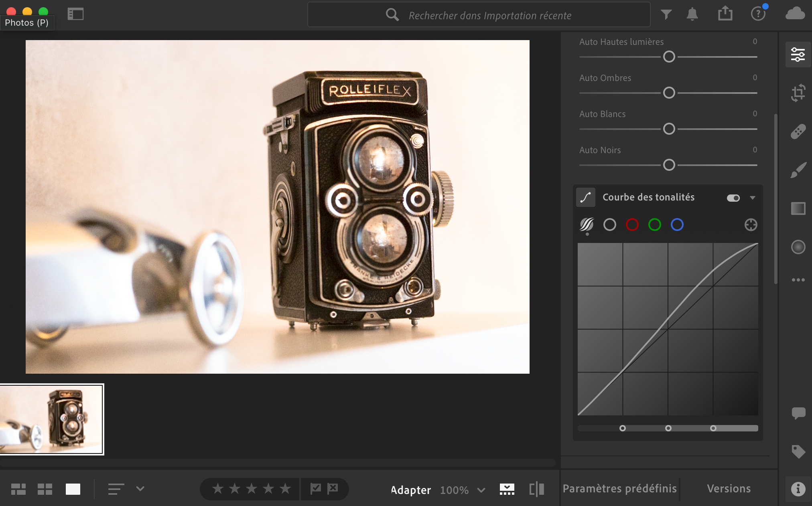The width and height of the screenshot is (812, 506).
Task: Click the tone curve graph area
Action: pyautogui.click(x=668, y=329)
